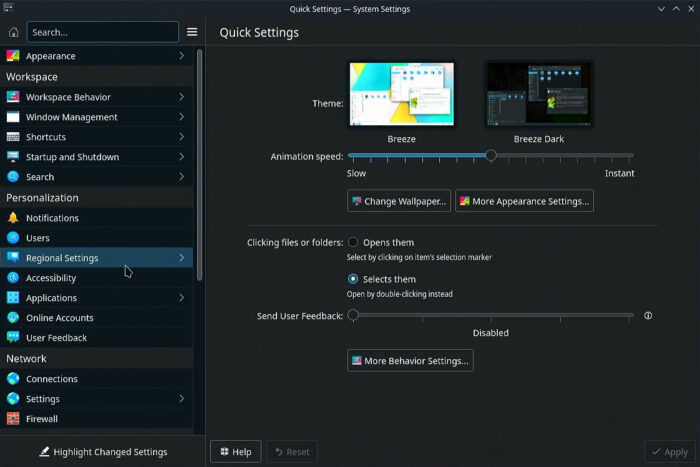Open the Users settings entry
Screen dimensions: 700x467
click(96, 238)
